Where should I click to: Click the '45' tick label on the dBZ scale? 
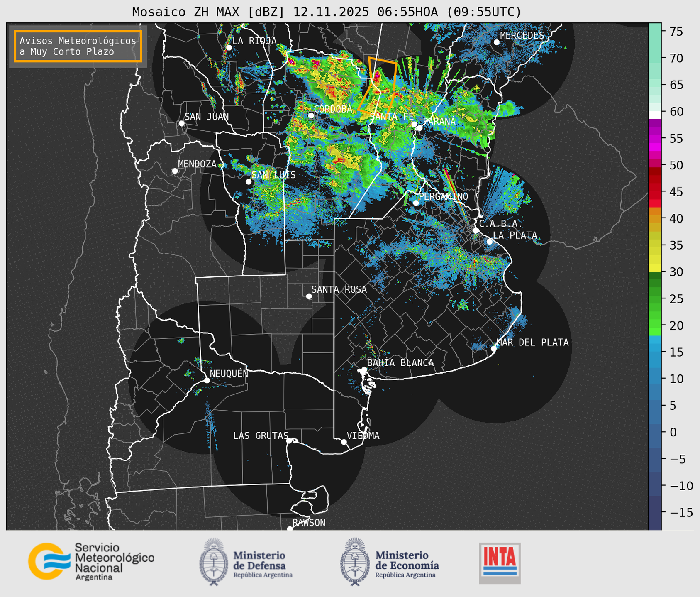pos(676,192)
